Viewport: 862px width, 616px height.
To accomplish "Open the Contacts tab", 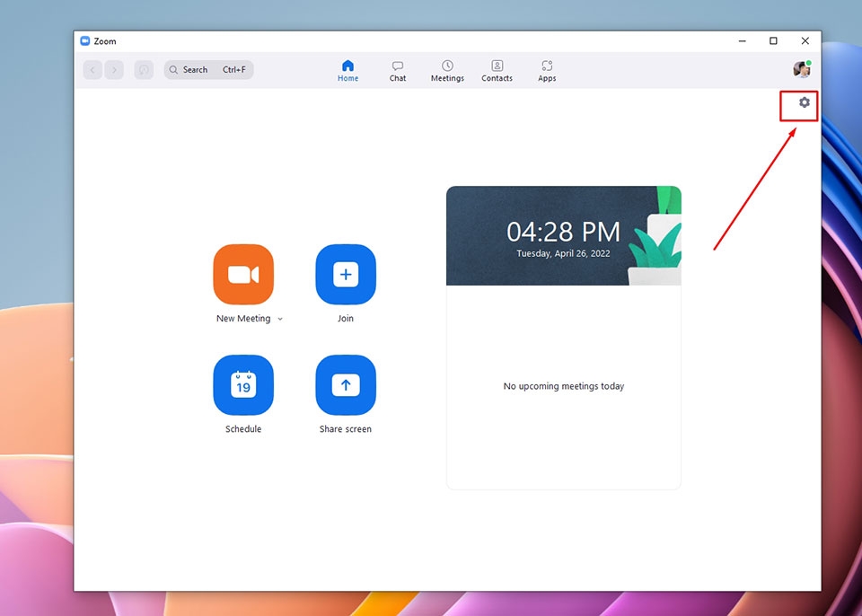I will [497, 71].
